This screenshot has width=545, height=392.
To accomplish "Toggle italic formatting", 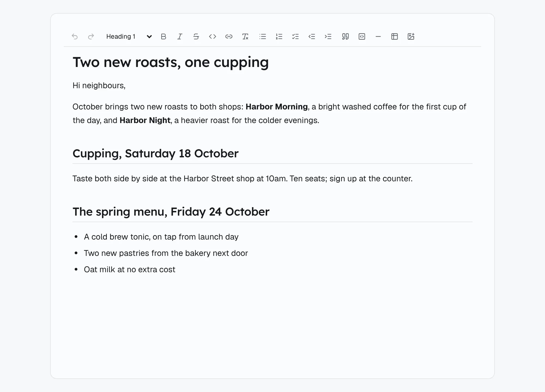I will [x=180, y=36].
